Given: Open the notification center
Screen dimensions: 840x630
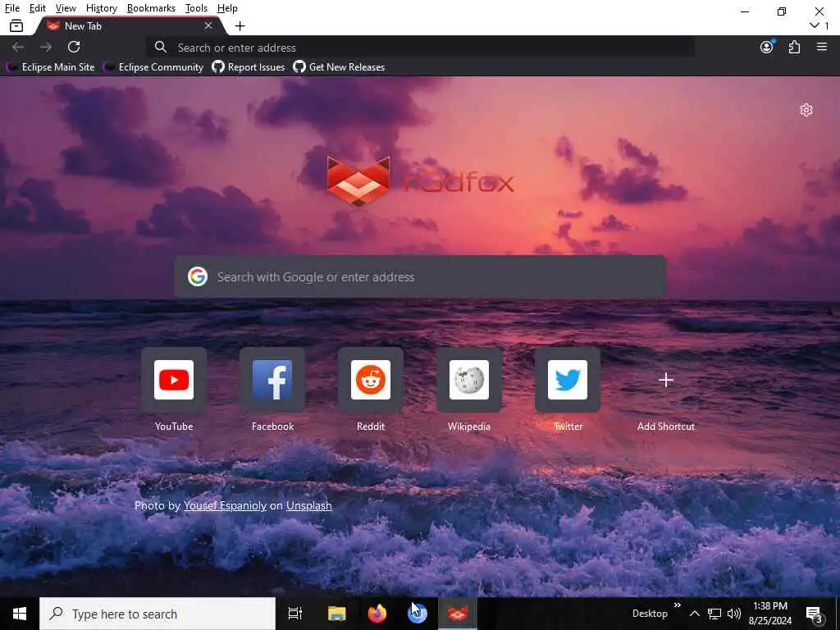Looking at the screenshot, I should (815, 614).
